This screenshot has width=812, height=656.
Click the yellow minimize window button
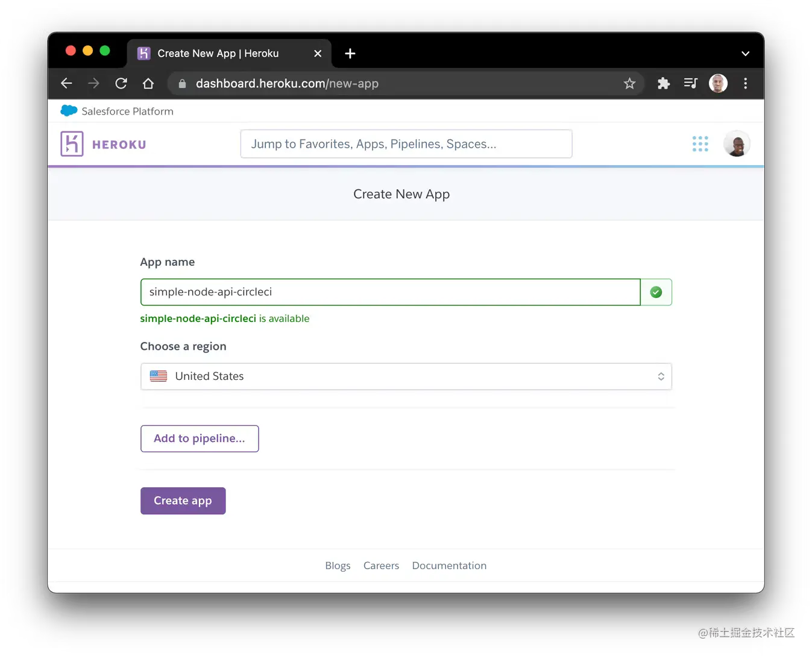tap(87, 51)
